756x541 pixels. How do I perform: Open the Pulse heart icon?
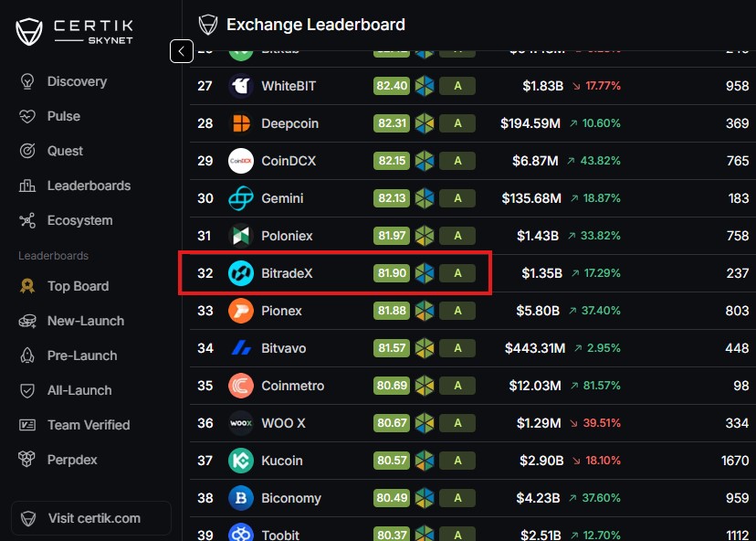(x=28, y=116)
